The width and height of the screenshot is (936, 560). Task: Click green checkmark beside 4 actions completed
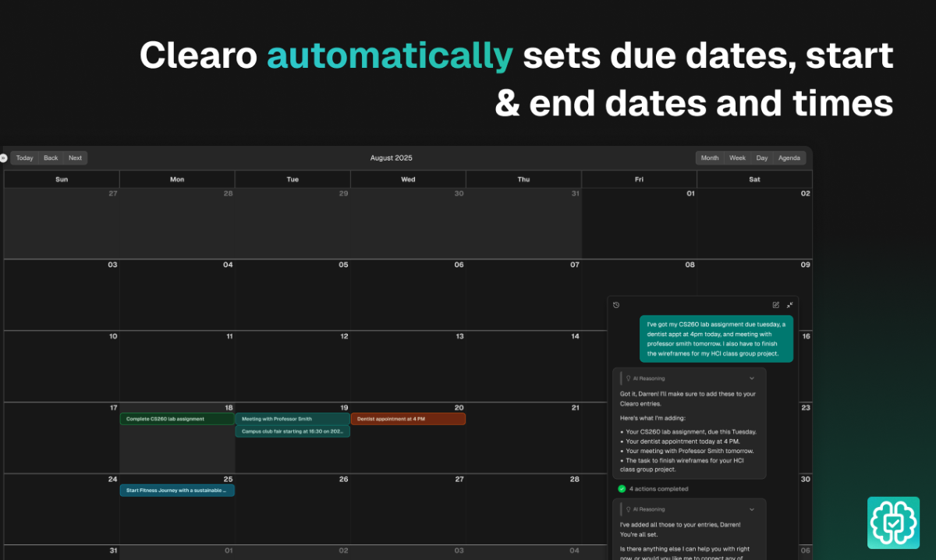coord(622,489)
